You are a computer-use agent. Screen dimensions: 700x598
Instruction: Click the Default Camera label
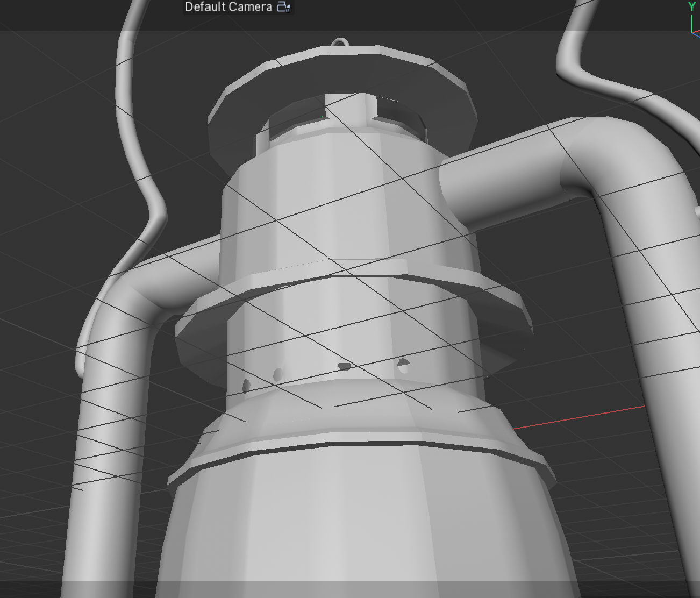coord(228,7)
